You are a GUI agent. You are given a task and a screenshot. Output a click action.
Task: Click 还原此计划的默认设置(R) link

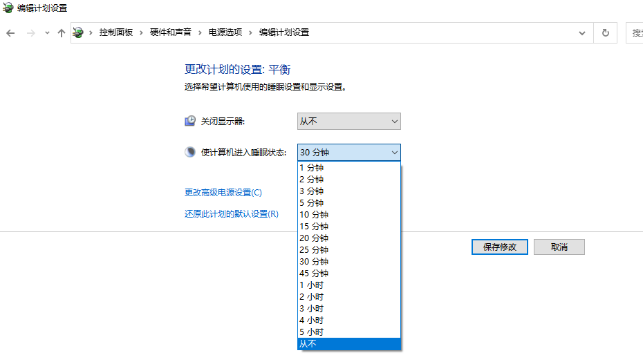coord(232,213)
